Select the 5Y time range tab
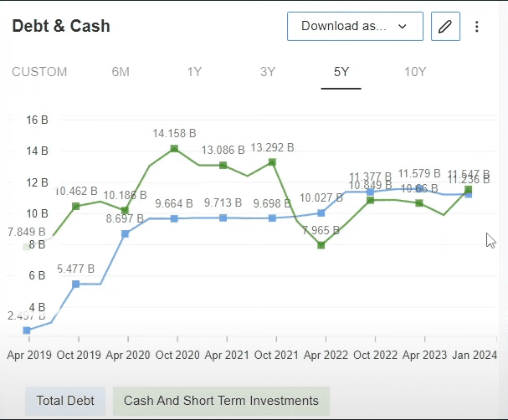This screenshot has height=420, width=508. (341, 72)
